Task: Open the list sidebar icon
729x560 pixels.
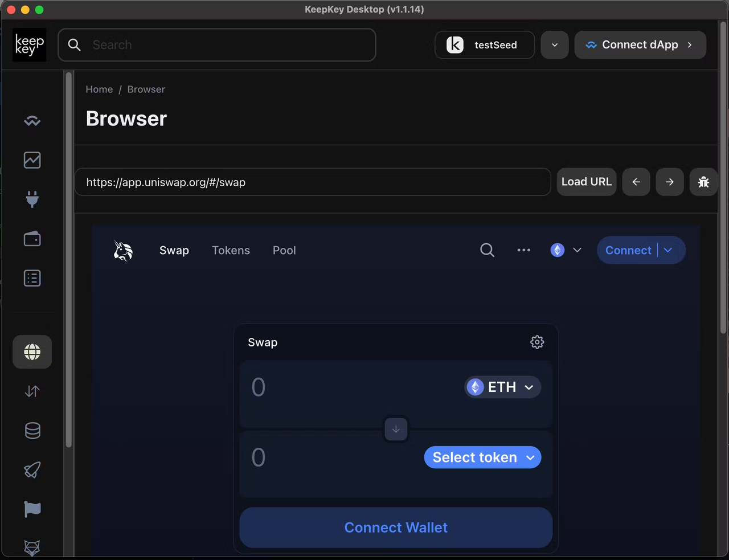Action: click(32, 278)
